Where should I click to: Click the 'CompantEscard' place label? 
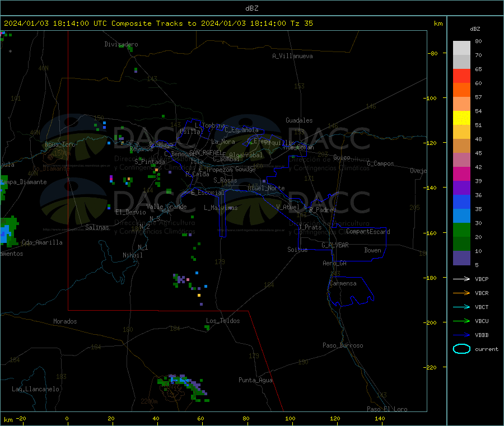coord(368,231)
